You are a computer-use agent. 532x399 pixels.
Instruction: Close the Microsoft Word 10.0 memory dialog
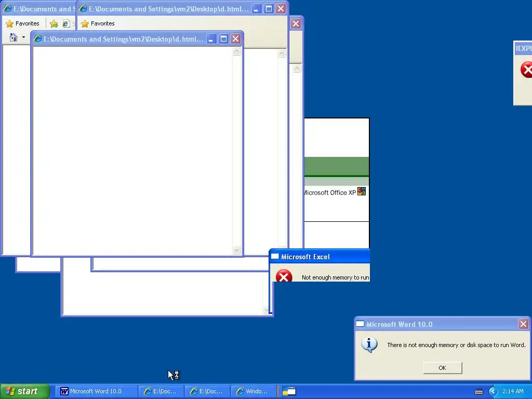click(523, 324)
